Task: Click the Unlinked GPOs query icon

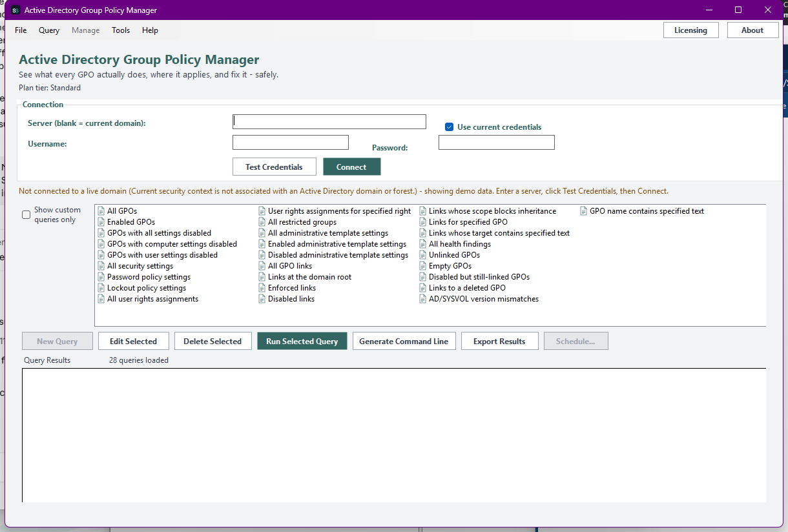Action: pyautogui.click(x=422, y=255)
